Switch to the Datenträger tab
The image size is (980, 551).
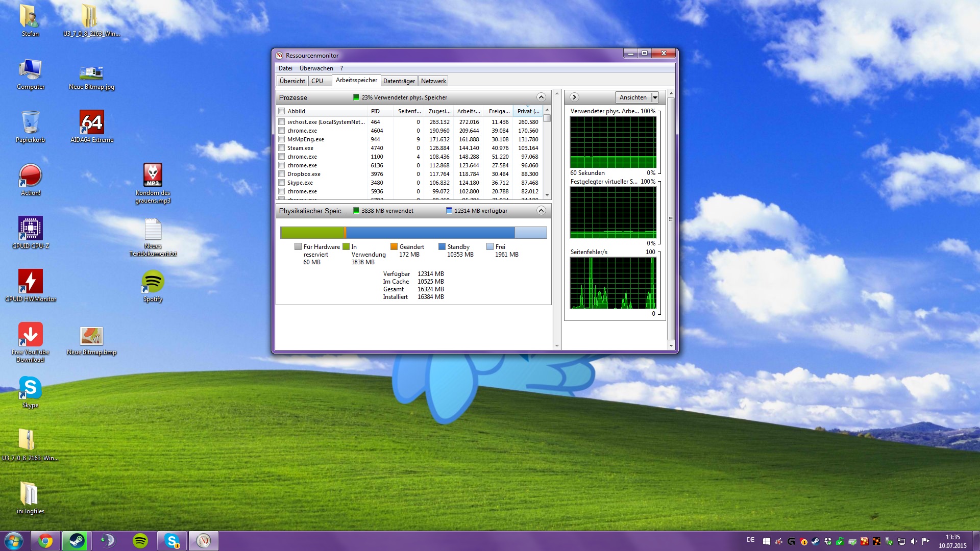[x=399, y=81]
